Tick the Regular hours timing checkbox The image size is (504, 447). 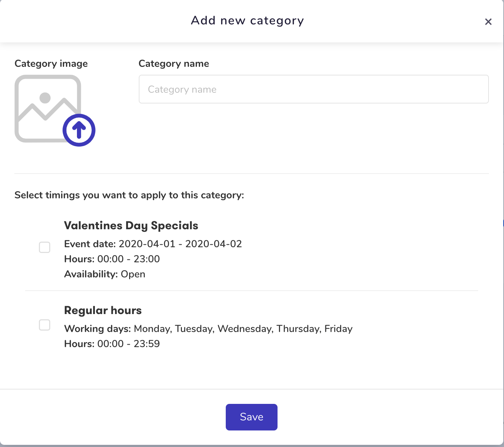point(45,325)
